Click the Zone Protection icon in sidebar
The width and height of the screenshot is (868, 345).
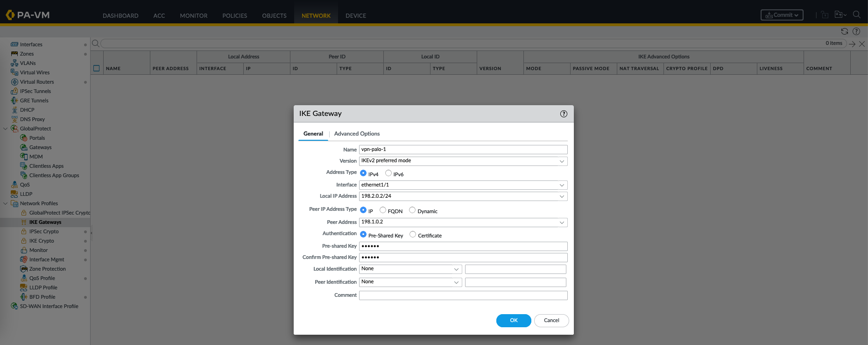(x=24, y=269)
